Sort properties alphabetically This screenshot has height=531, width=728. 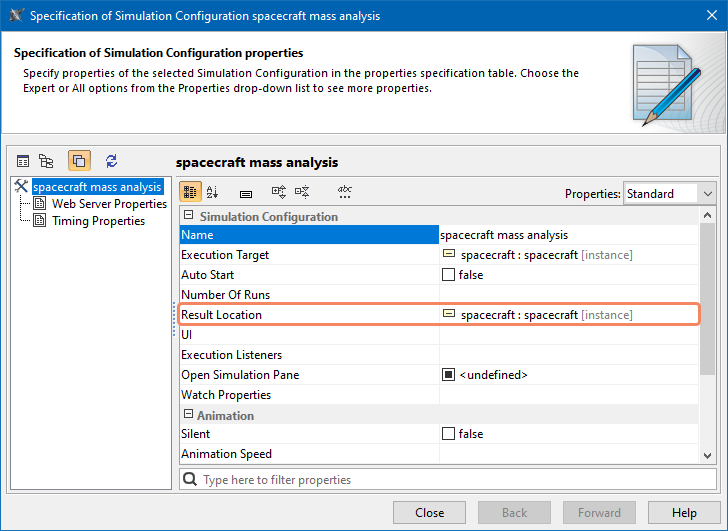coord(212,193)
